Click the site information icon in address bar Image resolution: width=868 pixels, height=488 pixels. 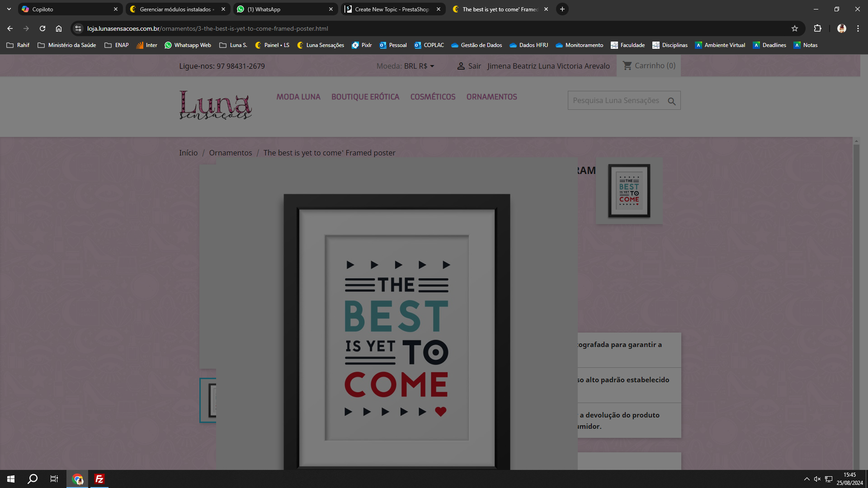click(x=78, y=28)
